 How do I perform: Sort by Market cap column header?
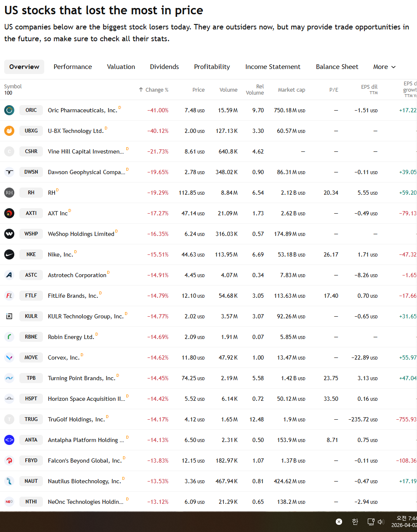tap(292, 90)
